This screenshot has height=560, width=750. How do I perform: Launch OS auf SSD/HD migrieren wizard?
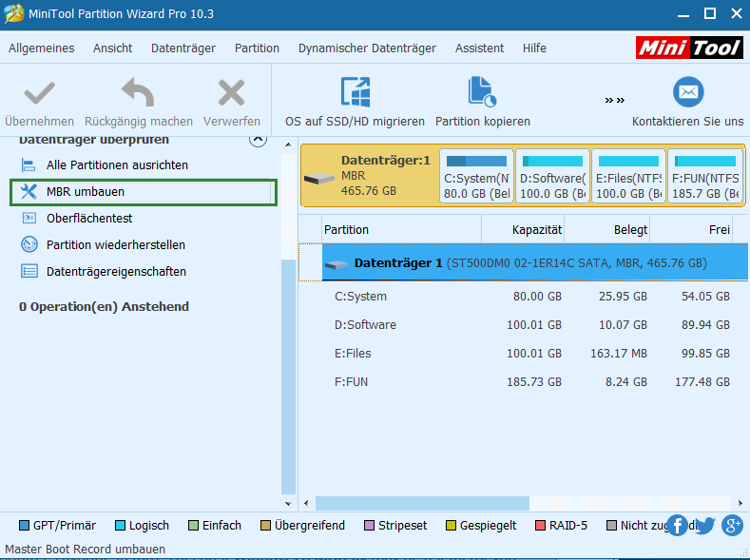click(355, 102)
